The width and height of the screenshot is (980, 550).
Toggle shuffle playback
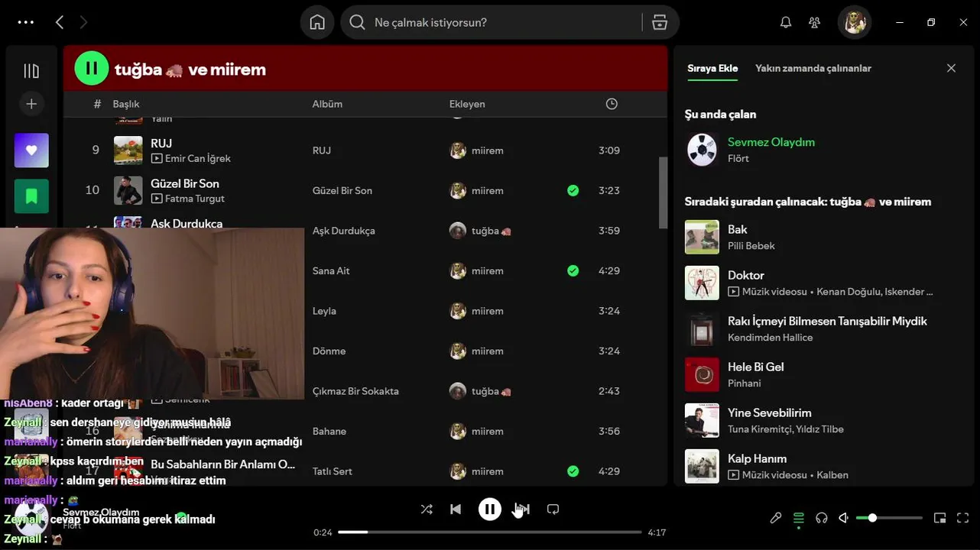(427, 509)
